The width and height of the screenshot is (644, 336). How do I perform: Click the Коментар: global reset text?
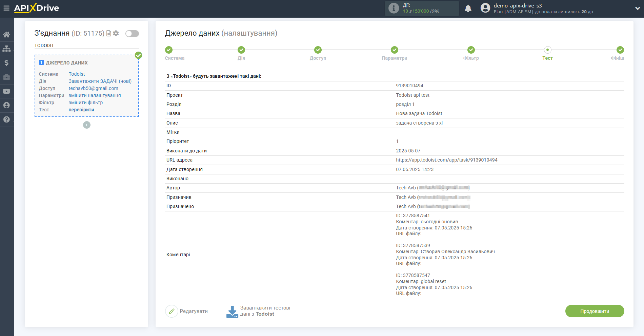coord(421,281)
